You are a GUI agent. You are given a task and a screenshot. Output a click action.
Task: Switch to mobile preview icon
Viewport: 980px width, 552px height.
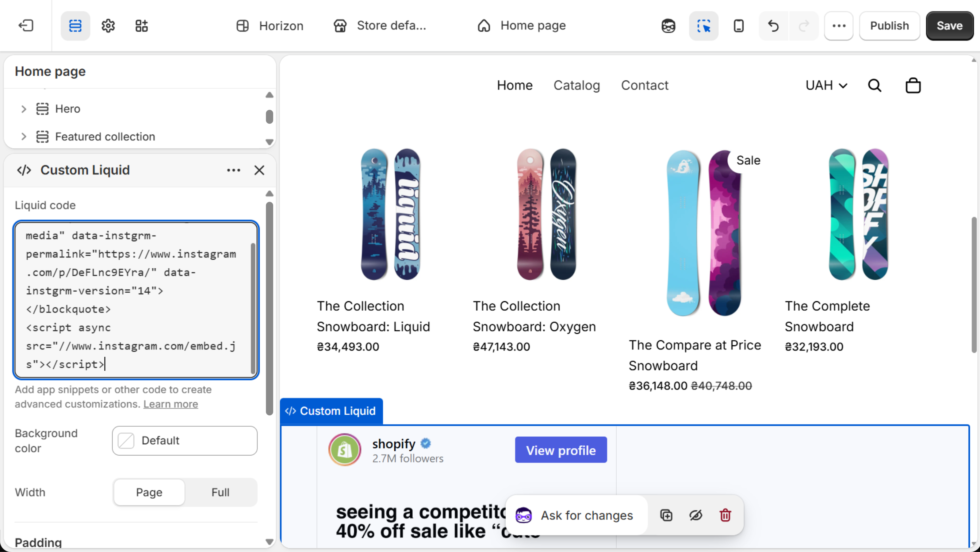(x=738, y=25)
